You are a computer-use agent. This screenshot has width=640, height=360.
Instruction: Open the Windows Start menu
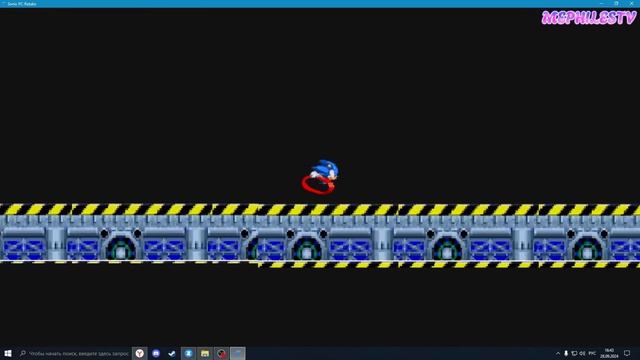coord(7,353)
